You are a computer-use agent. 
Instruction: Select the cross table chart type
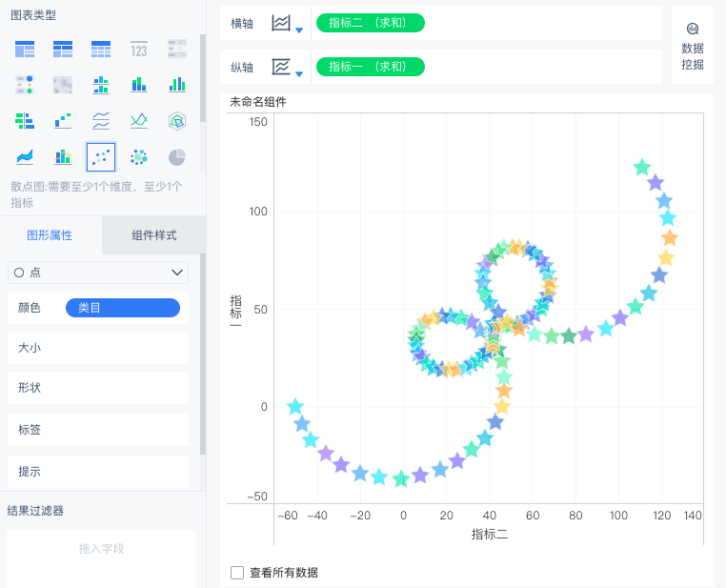pyautogui.click(x=63, y=49)
